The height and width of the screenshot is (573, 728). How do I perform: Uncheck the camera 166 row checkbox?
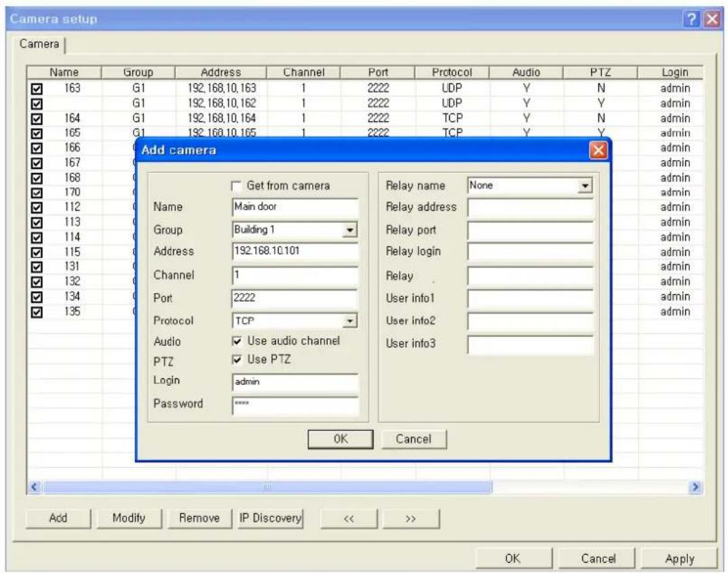tap(36, 149)
